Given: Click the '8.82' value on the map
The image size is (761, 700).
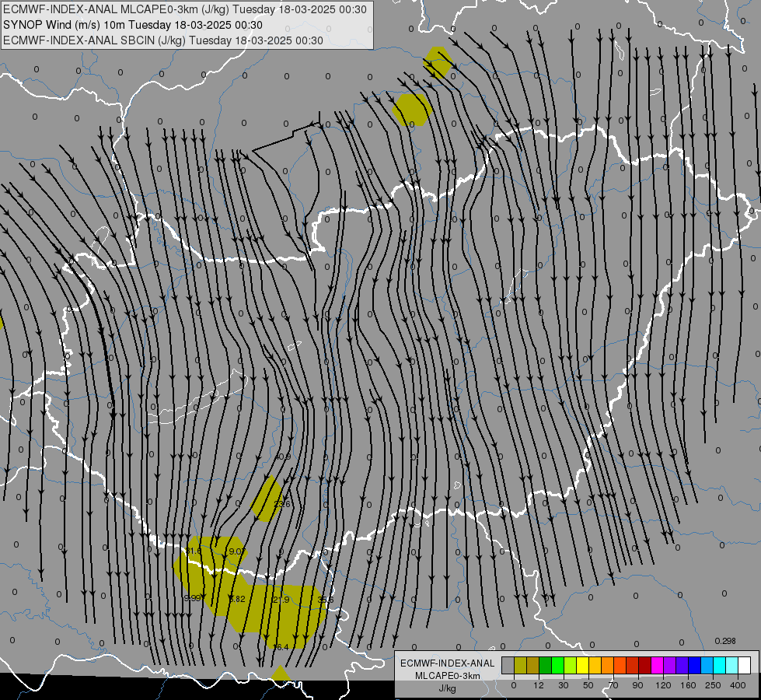Looking at the screenshot, I should 237,599.
